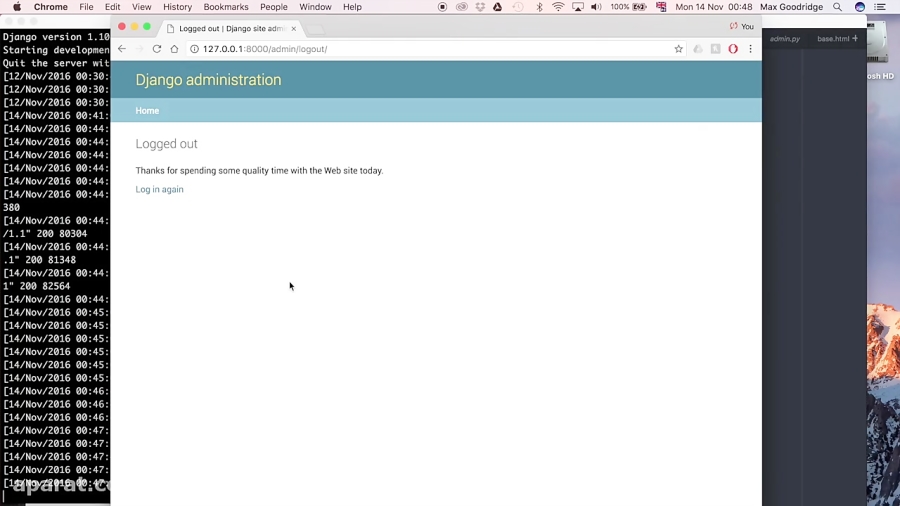Open the keyboard input flag menu

(661, 7)
